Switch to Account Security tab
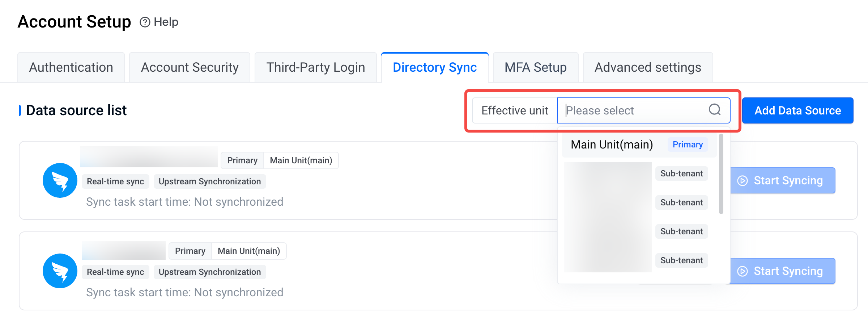 point(190,67)
